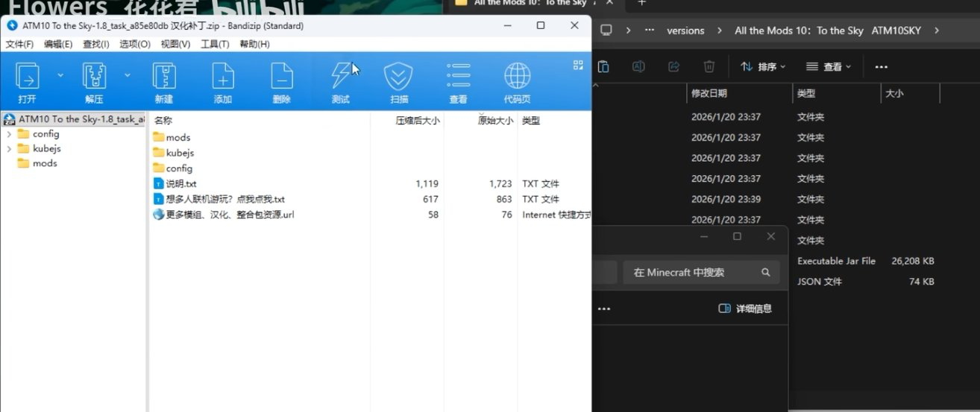Click the Name (名称) column header
980x412 pixels.
coord(163,120)
